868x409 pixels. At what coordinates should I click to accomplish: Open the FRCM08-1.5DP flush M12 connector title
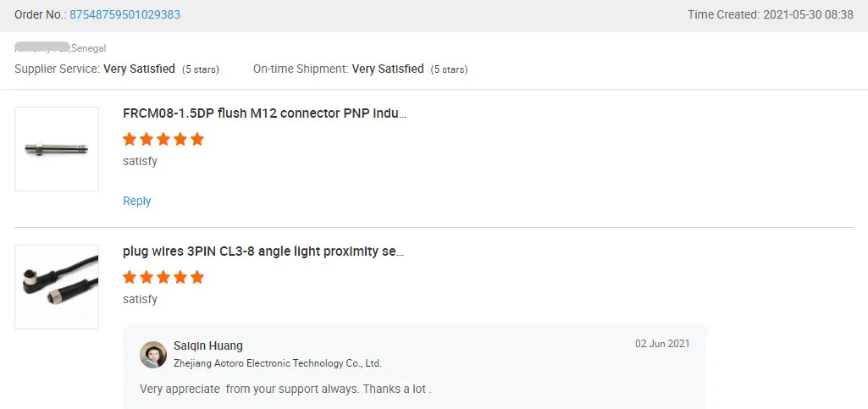tap(264, 113)
